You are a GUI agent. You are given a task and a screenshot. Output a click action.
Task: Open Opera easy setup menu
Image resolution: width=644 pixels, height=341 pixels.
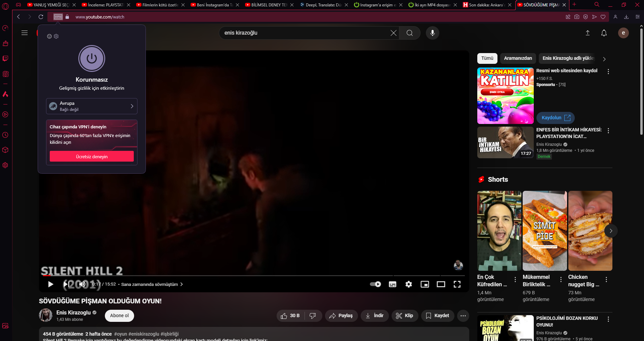[x=638, y=17]
